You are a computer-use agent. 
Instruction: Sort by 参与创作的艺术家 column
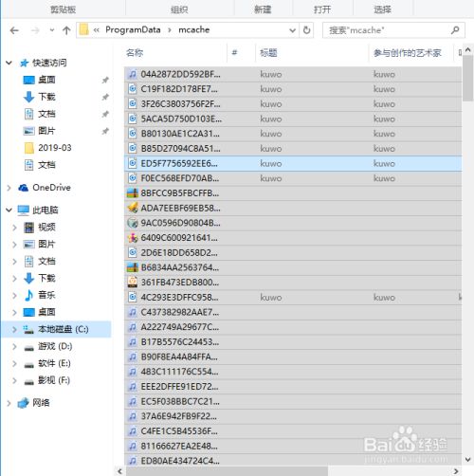click(408, 53)
